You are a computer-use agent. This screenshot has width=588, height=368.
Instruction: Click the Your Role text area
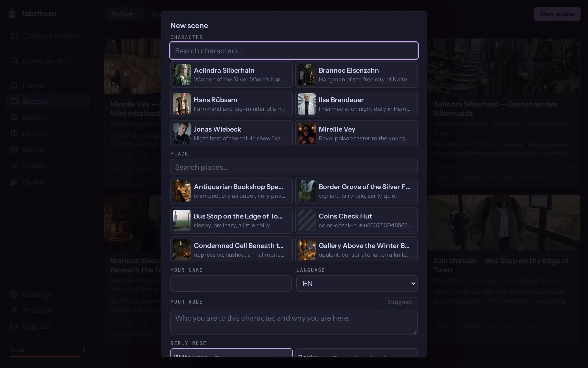coord(294,322)
